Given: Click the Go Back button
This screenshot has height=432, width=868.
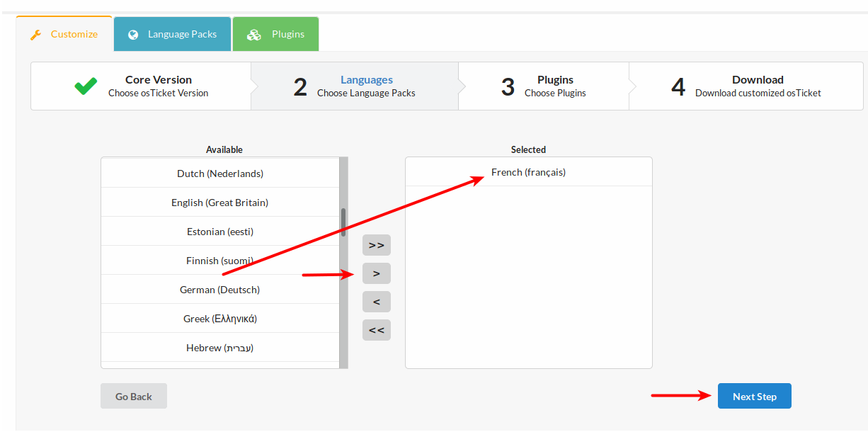Looking at the screenshot, I should [x=134, y=397].
